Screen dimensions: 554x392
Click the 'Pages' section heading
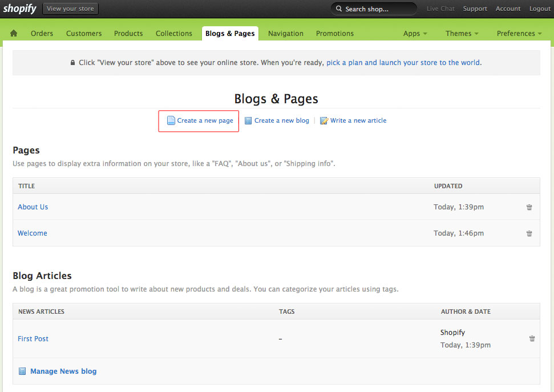tap(26, 150)
